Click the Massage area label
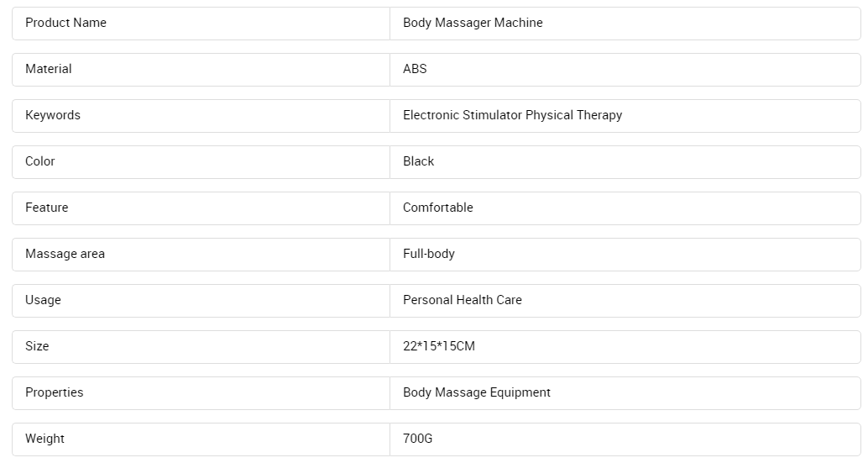 [x=65, y=254]
